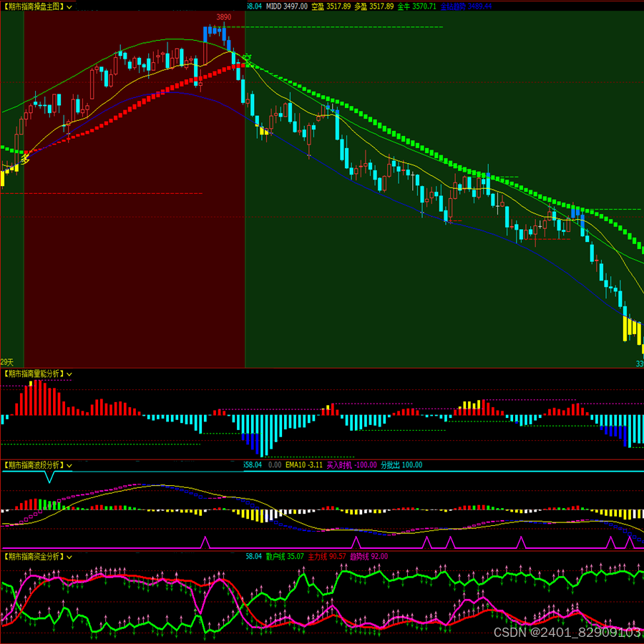The width and height of the screenshot is (644, 644).
Task: Select the 主力线 90.57 readout
Action: coord(327,557)
